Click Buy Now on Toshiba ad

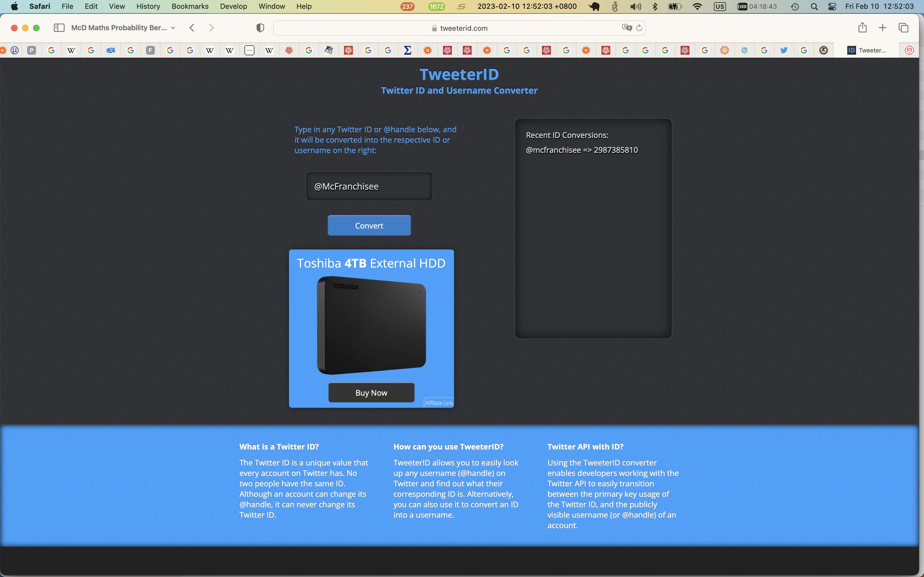[x=371, y=393]
